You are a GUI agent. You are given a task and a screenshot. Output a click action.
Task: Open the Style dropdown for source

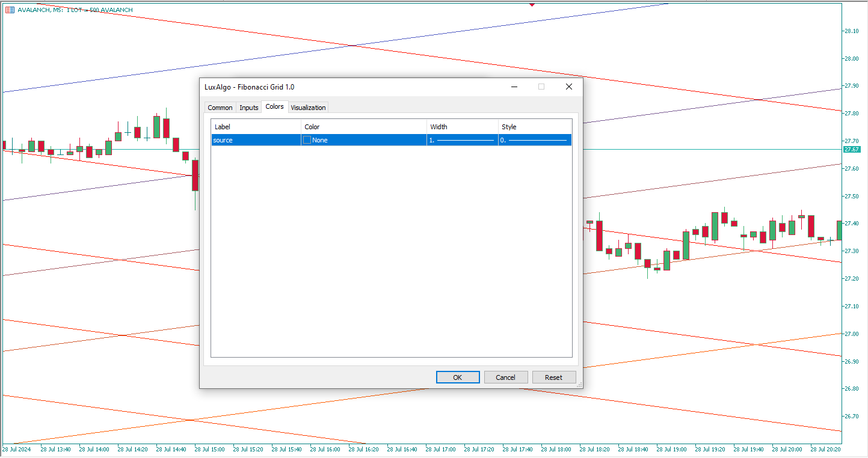pos(534,140)
